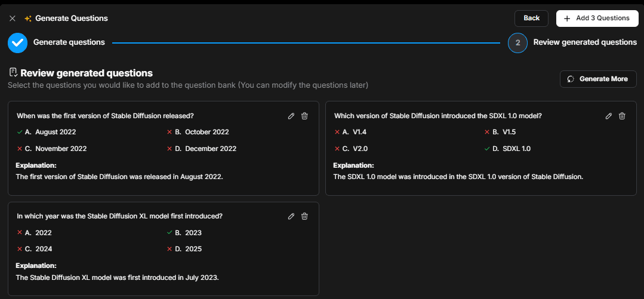
Task: Click explanation text about release in August 2022
Action: click(119, 177)
